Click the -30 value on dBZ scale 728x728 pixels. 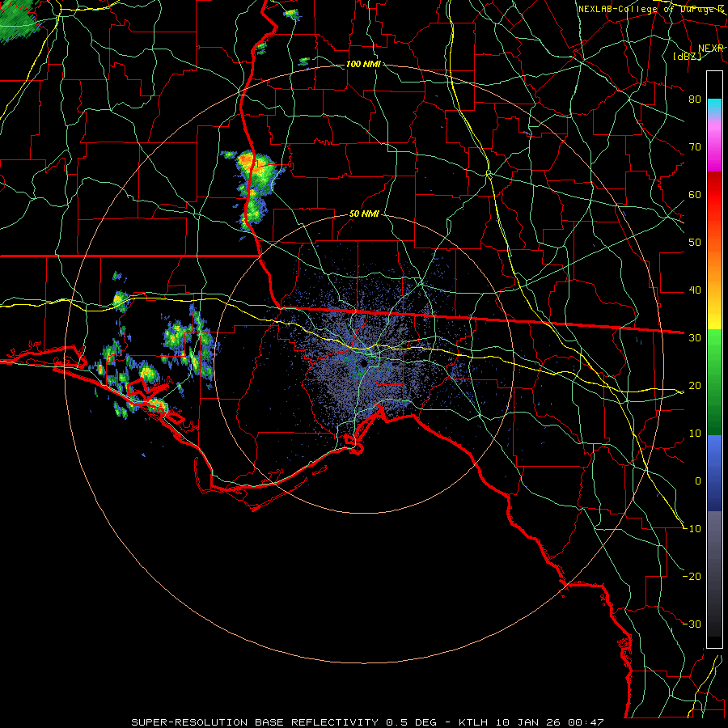tap(692, 624)
